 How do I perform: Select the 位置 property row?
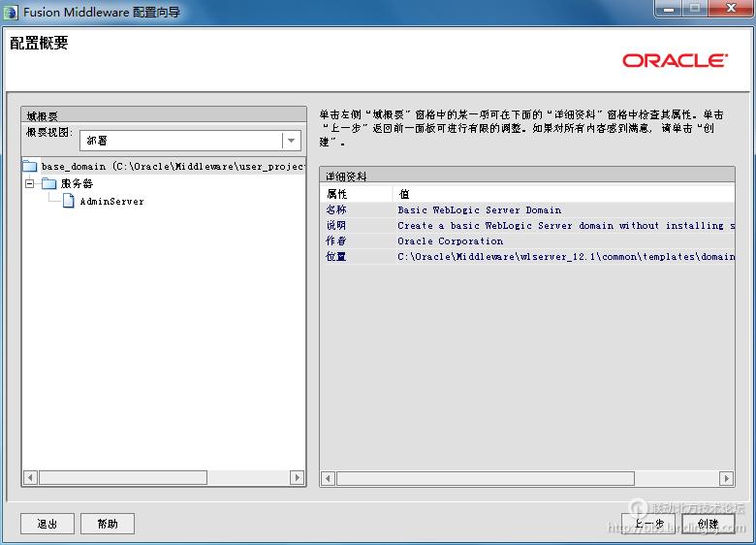click(336, 257)
